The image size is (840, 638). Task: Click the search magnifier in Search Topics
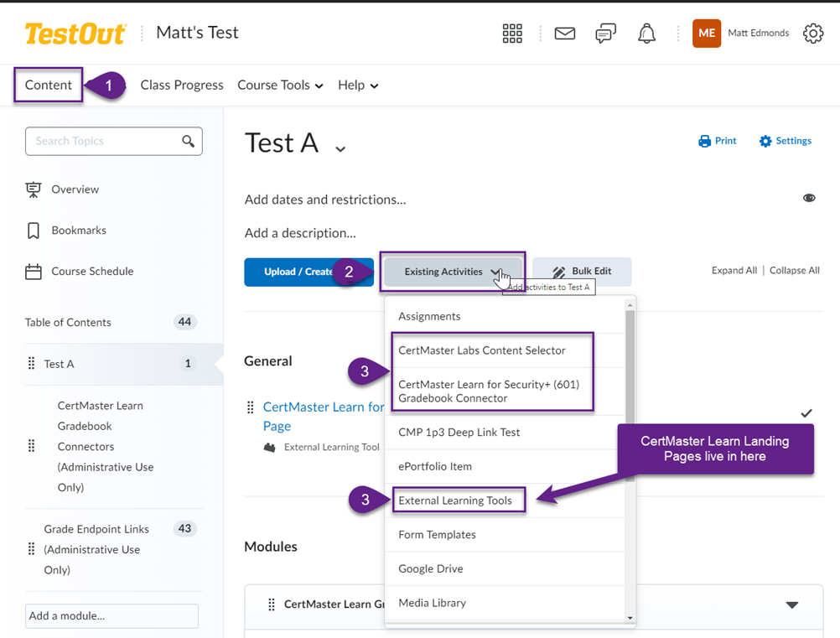[188, 141]
